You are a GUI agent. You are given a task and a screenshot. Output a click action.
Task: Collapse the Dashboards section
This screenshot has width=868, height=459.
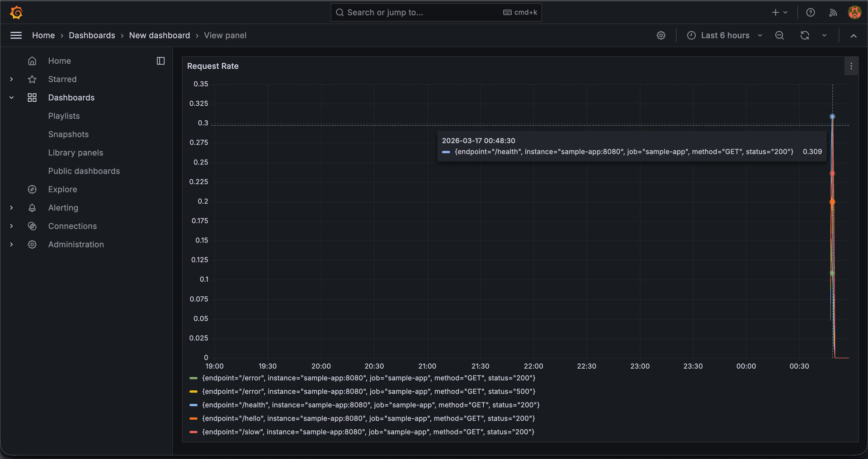[x=11, y=98]
